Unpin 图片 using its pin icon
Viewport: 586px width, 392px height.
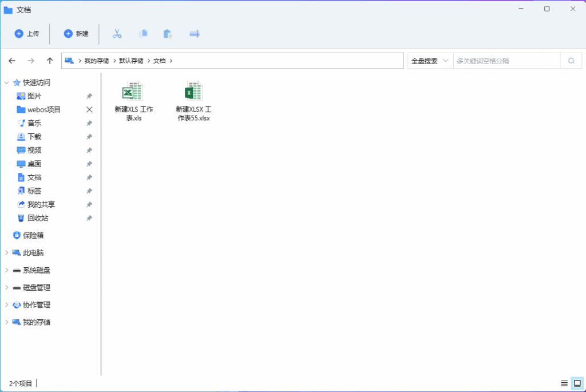tap(89, 96)
